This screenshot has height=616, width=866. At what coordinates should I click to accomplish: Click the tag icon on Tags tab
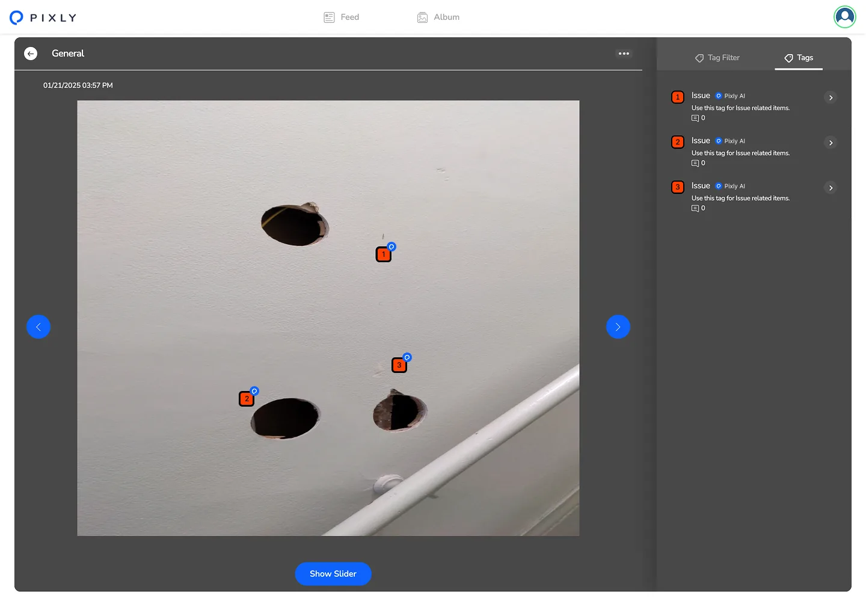coord(788,58)
